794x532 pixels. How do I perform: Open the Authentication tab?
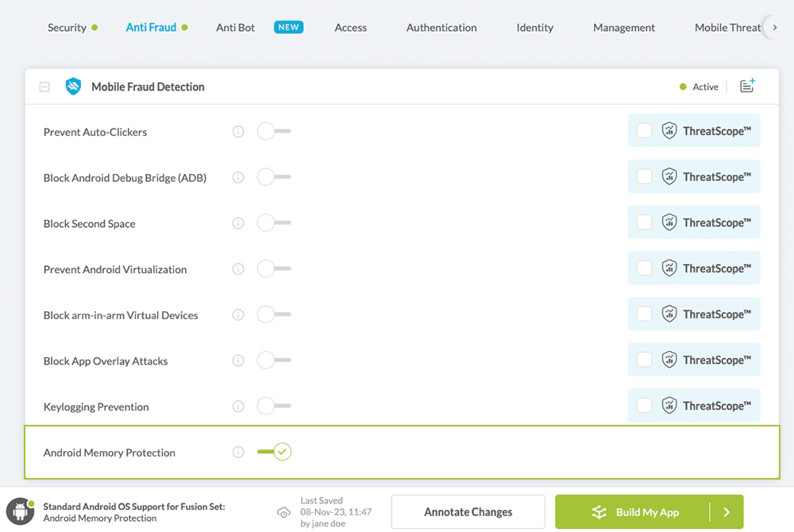point(441,28)
